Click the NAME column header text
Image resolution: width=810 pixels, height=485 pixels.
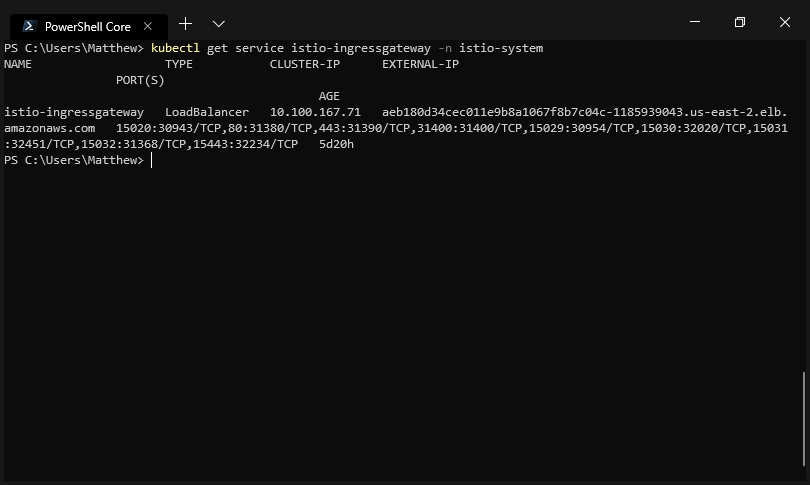18,64
